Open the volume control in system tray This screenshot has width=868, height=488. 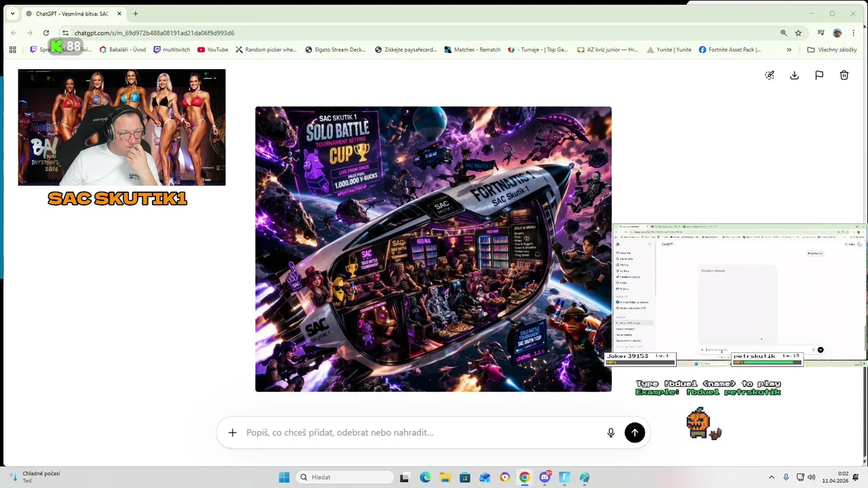coord(812,477)
